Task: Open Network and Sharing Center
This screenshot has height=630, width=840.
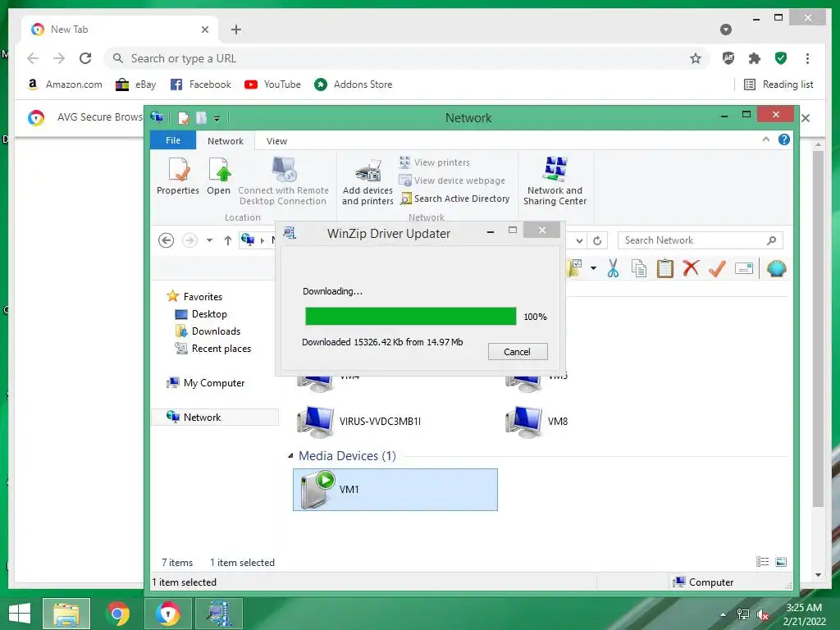Action: tap(555, 181)
